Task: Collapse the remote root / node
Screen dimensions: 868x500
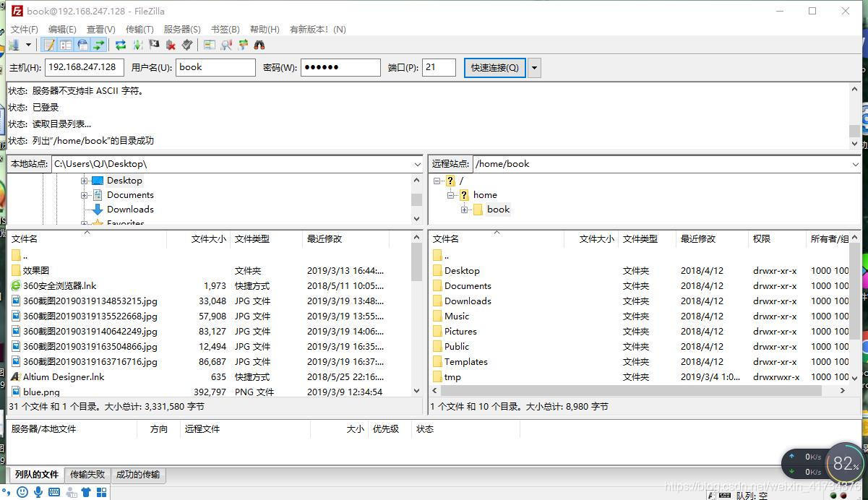Action: pyautogui.click(x=437, y=181)
